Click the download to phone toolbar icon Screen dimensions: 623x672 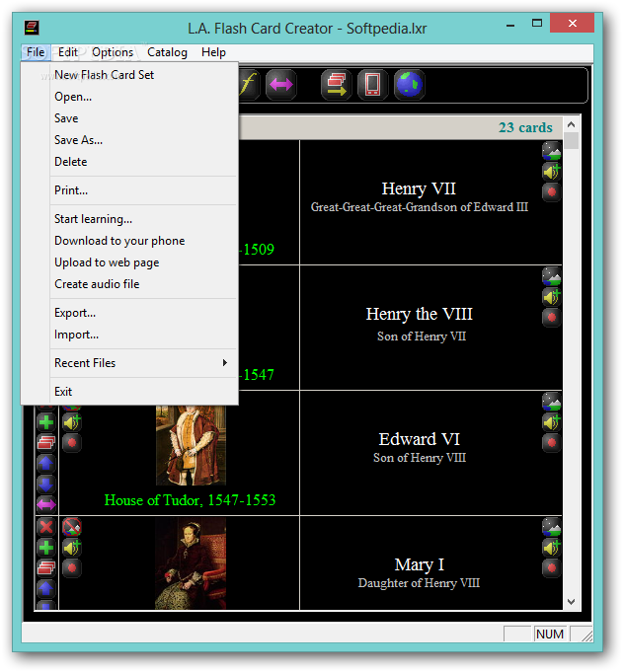[x=372, y=85]
